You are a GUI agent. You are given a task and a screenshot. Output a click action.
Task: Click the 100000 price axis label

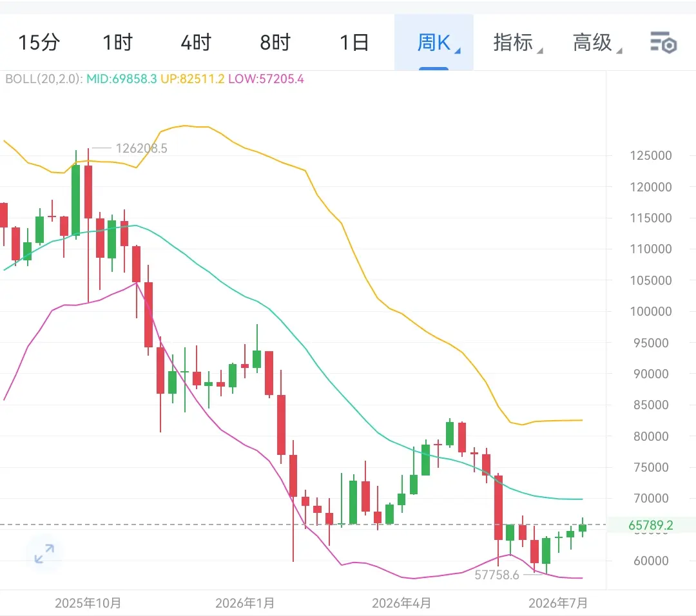pos(651,312)
